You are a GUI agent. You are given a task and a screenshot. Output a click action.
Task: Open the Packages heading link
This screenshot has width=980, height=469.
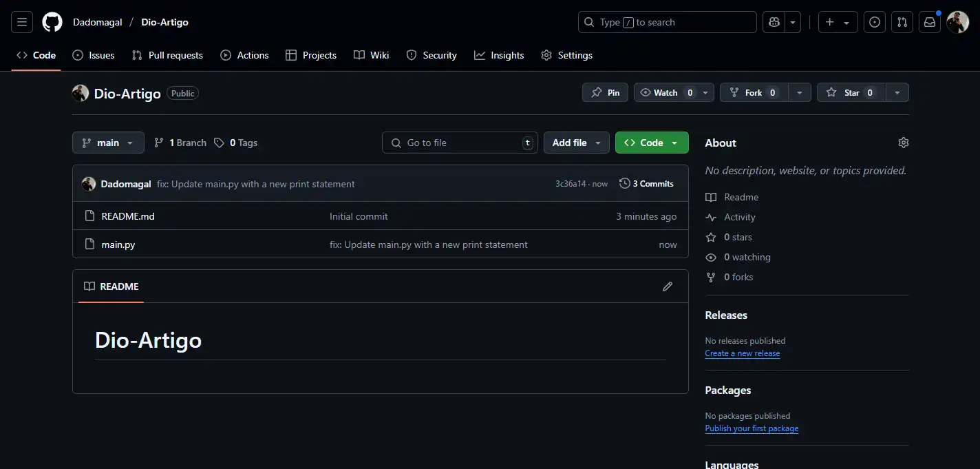click(x=728, y=390)
